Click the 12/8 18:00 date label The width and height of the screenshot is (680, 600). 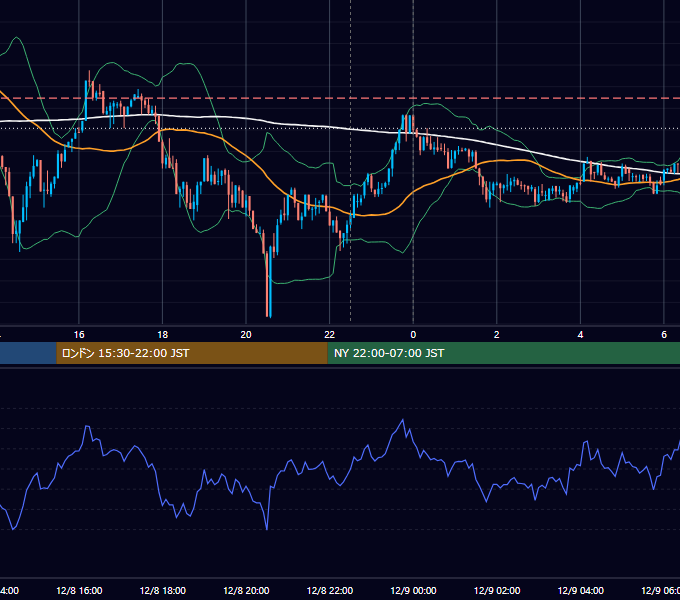click(x=163, y=590)
